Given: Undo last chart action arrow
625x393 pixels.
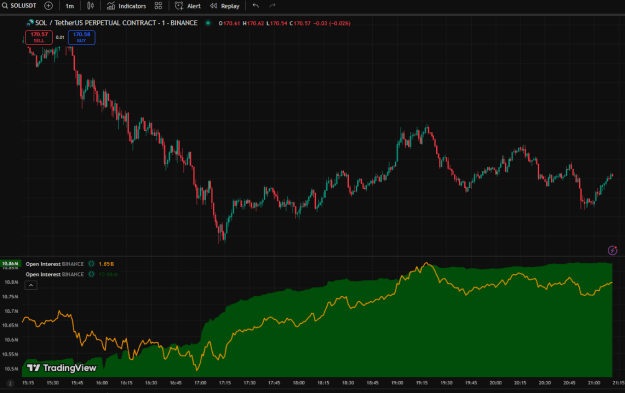Looking at the screenshot, I should coord(256,6).
